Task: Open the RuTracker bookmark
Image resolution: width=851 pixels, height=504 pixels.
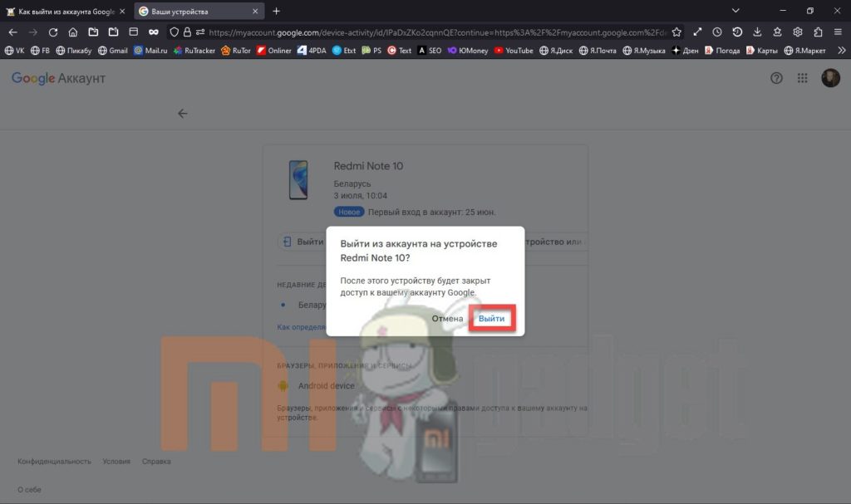Action: click(x=193, y=51)
